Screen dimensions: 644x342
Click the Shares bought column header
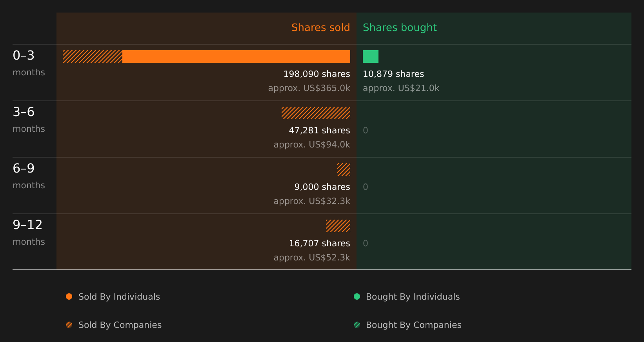400,27
